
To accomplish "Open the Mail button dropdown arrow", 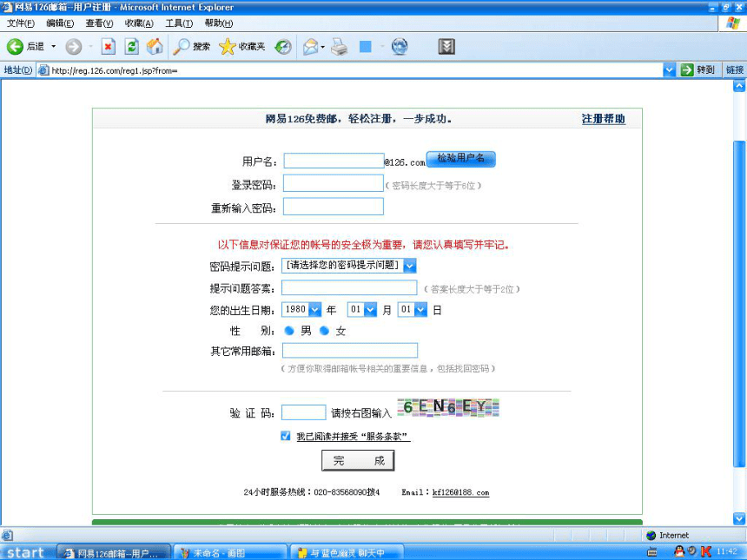I will pyautogui.click(x=322, y=47).
